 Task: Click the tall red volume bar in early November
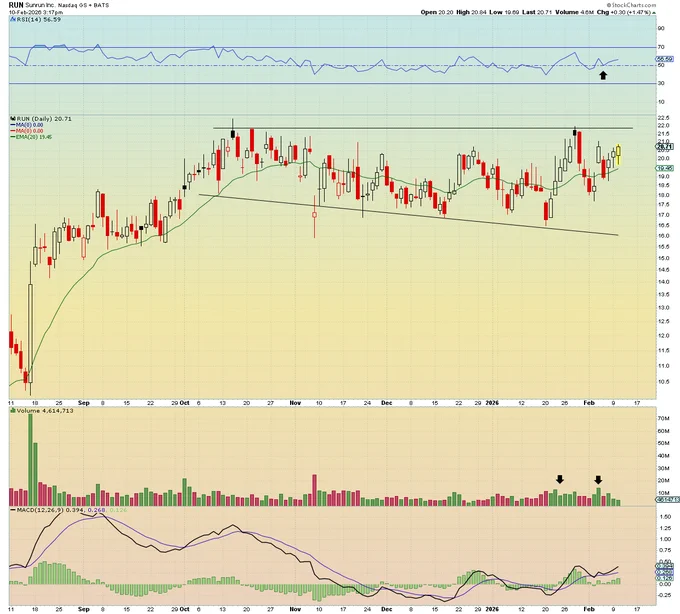[314, 490]
